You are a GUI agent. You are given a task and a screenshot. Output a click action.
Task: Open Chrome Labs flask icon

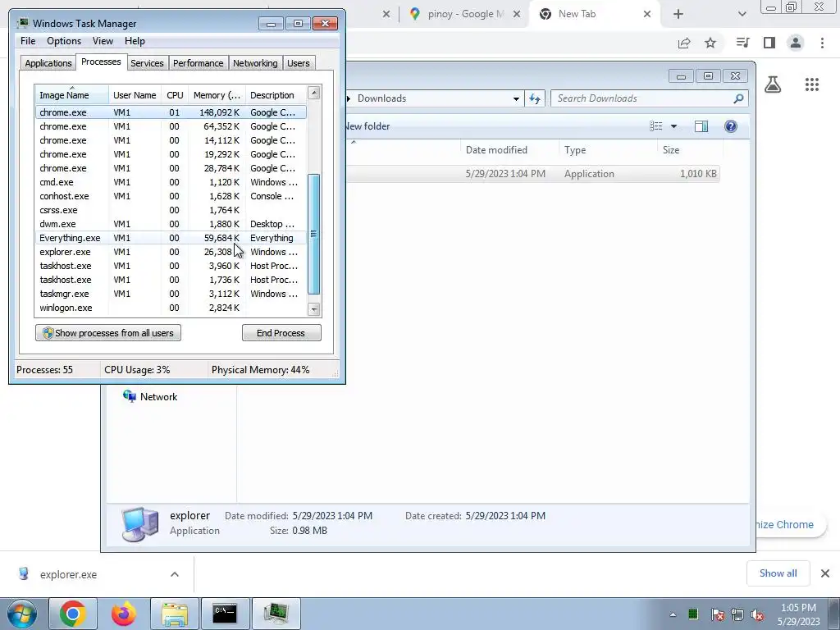tap(773, 84)
